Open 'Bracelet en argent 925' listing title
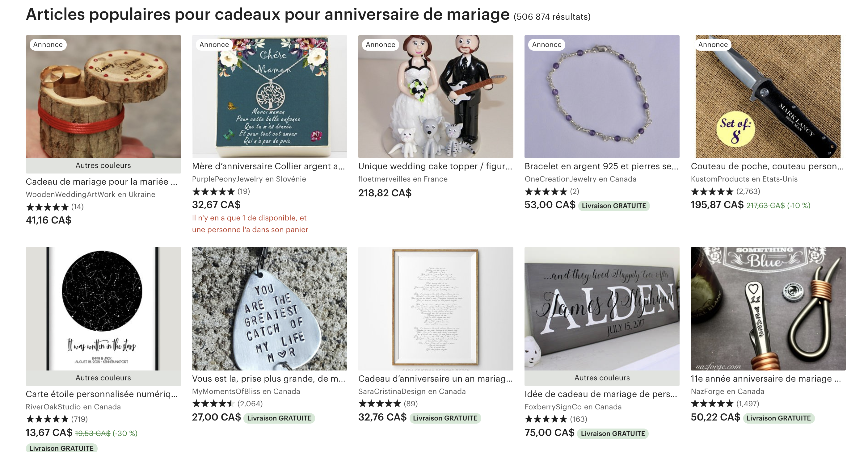Screen dimensions: 868x452 tap(601, 166)
